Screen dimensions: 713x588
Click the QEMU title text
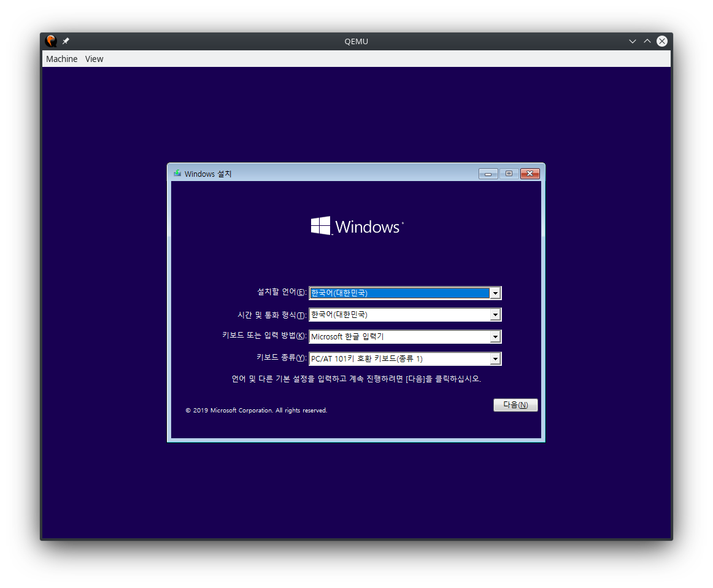(x=356, y=41)
